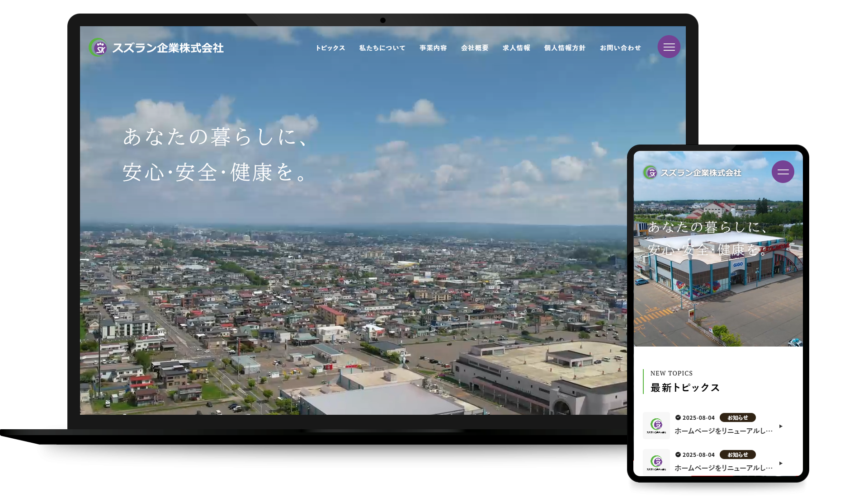
Task: Click the arrow beside the second topic entry
Action: [x=781, y=463]
